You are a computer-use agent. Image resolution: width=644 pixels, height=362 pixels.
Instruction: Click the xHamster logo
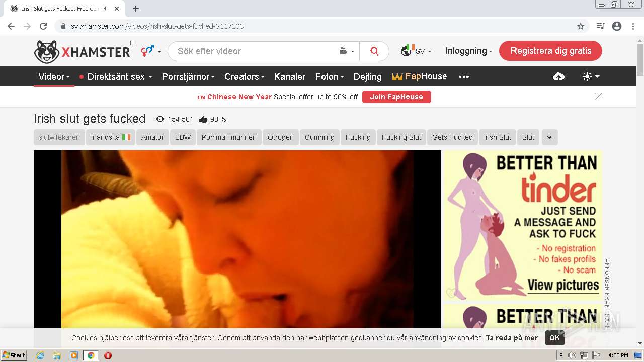tap(82, 51)
